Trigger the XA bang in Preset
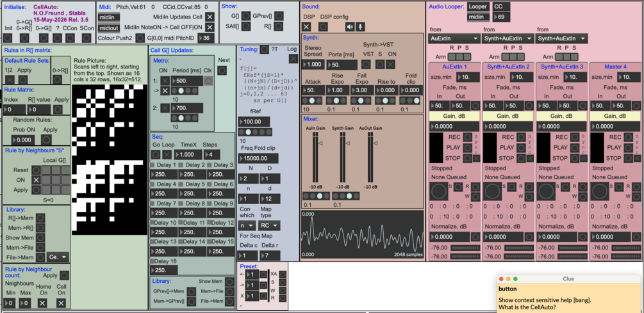This screenshot has height=313, width=644. 282,273
